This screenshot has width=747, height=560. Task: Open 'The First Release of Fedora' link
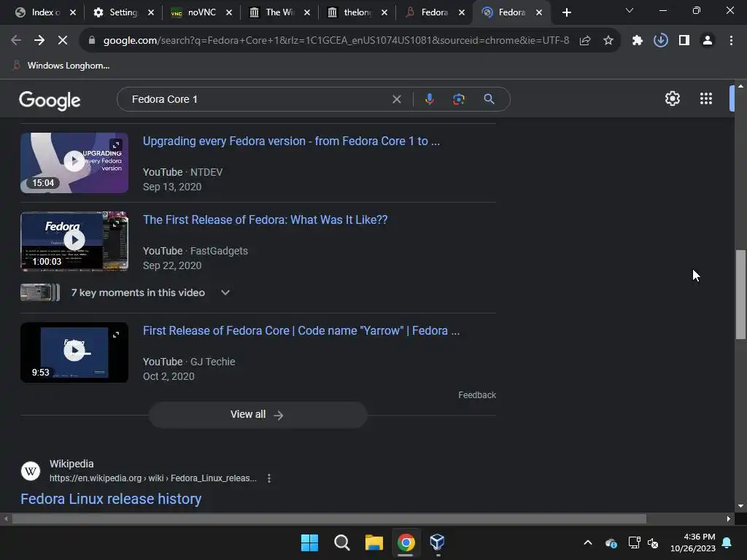(x=265, y=219)
